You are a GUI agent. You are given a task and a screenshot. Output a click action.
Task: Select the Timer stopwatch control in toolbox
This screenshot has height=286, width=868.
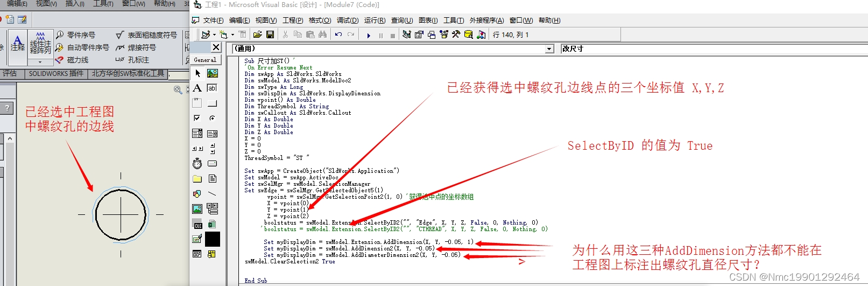click(197, 163)
